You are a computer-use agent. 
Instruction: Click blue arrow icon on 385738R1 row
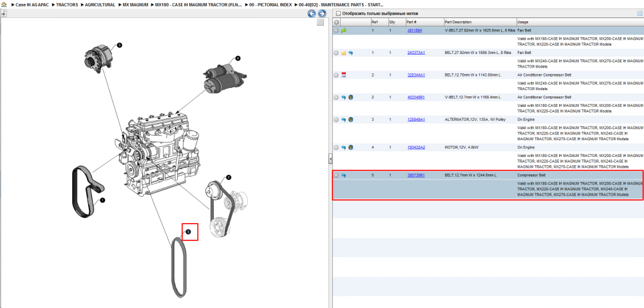point(344,175)
